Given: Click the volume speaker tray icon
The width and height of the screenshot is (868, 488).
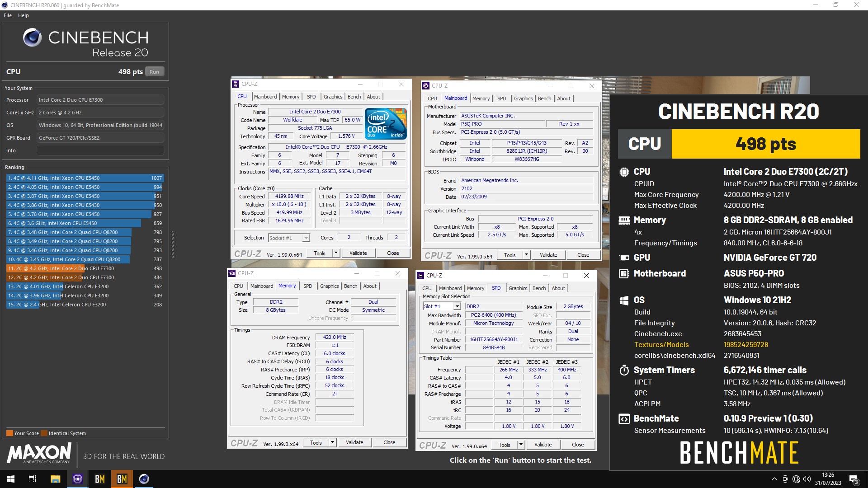Looking at the screenshot, I should 807,479.
